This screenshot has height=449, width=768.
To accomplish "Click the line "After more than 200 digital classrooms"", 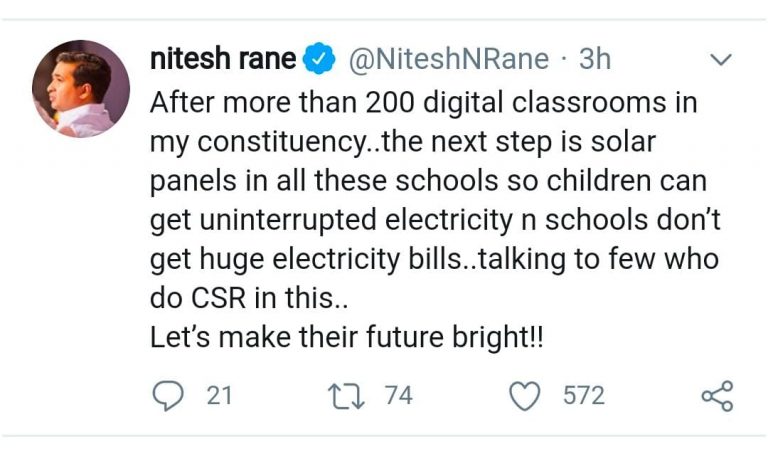I will 423,103.
